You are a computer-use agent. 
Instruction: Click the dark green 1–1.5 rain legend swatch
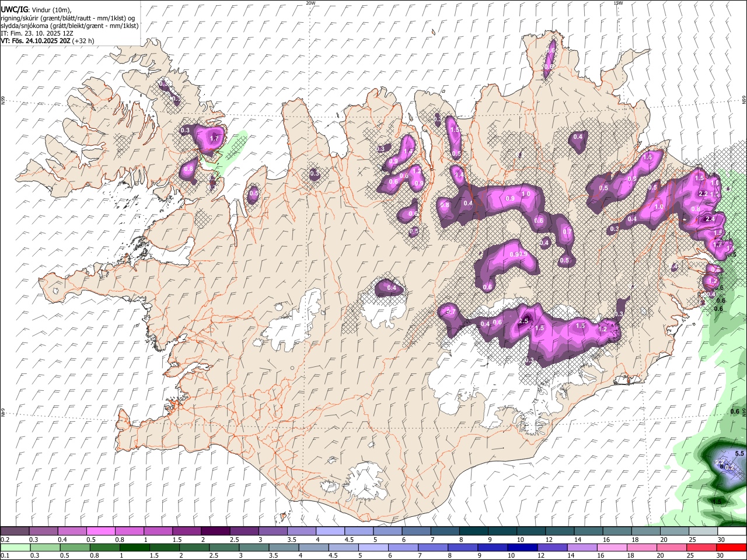coord(134,547)
